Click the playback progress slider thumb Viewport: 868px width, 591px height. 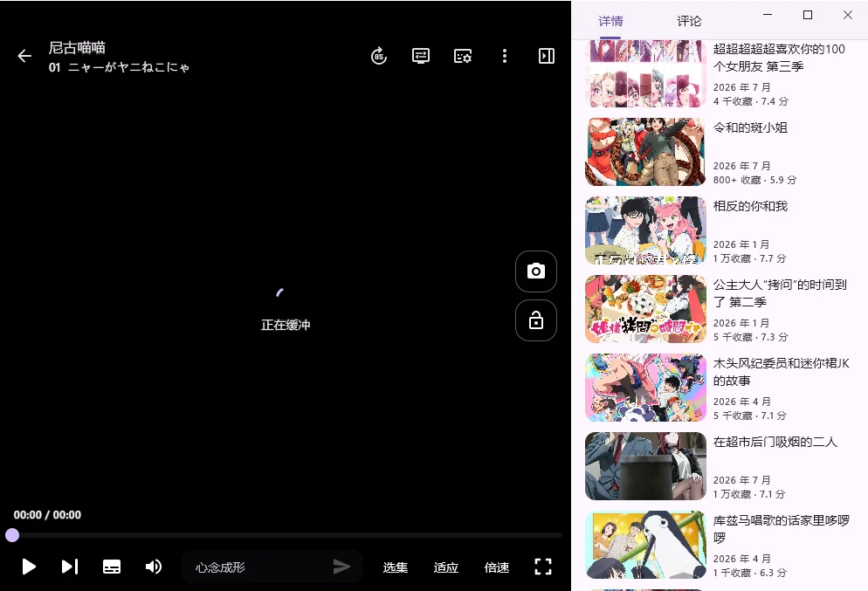12,535
